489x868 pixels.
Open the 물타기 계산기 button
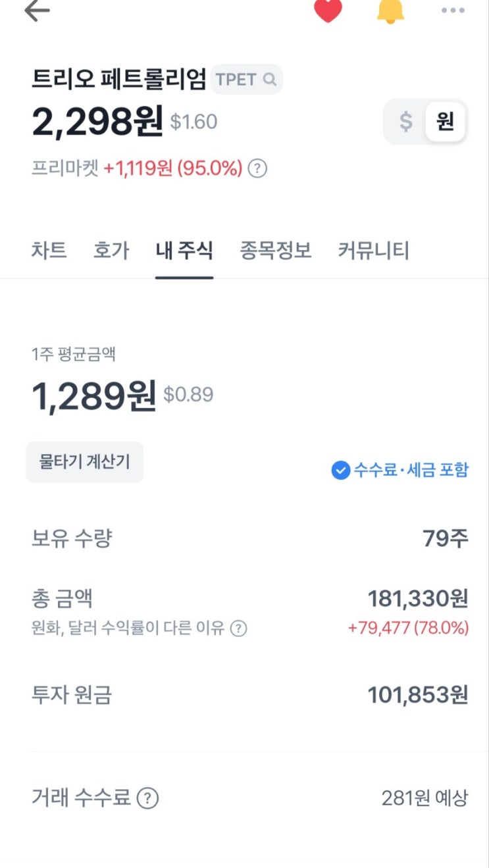point(84,462)
